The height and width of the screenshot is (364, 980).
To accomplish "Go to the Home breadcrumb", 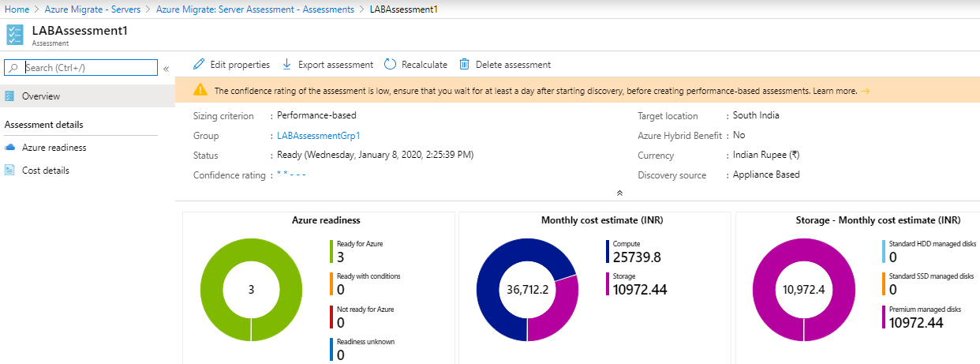I will (17, 9).
